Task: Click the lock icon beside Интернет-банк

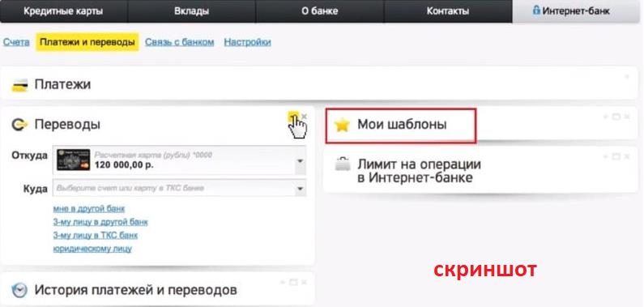Action: coord(536,10)
